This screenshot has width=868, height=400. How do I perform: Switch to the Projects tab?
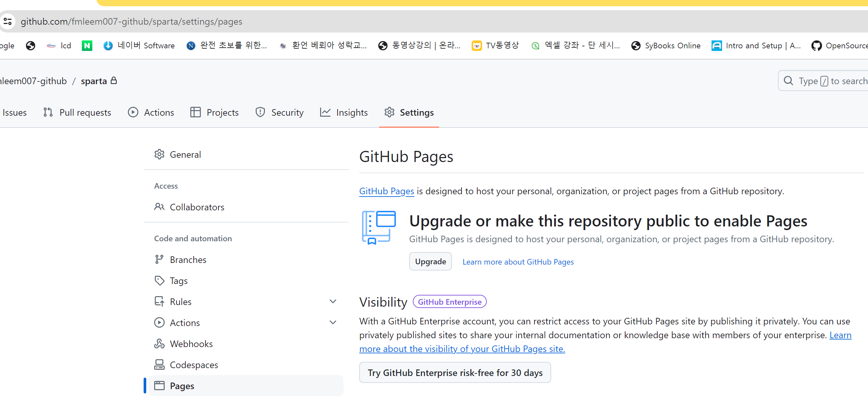[214, 112]
